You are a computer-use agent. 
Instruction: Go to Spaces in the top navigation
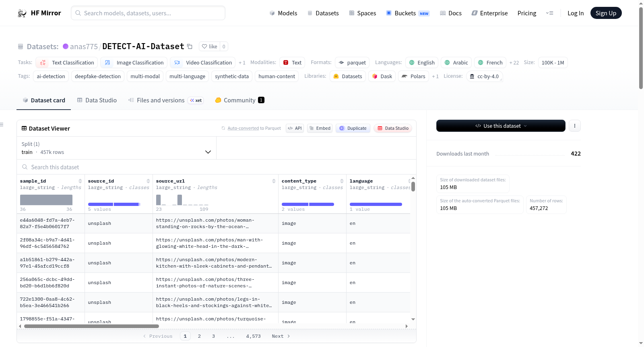pos(363,13)
